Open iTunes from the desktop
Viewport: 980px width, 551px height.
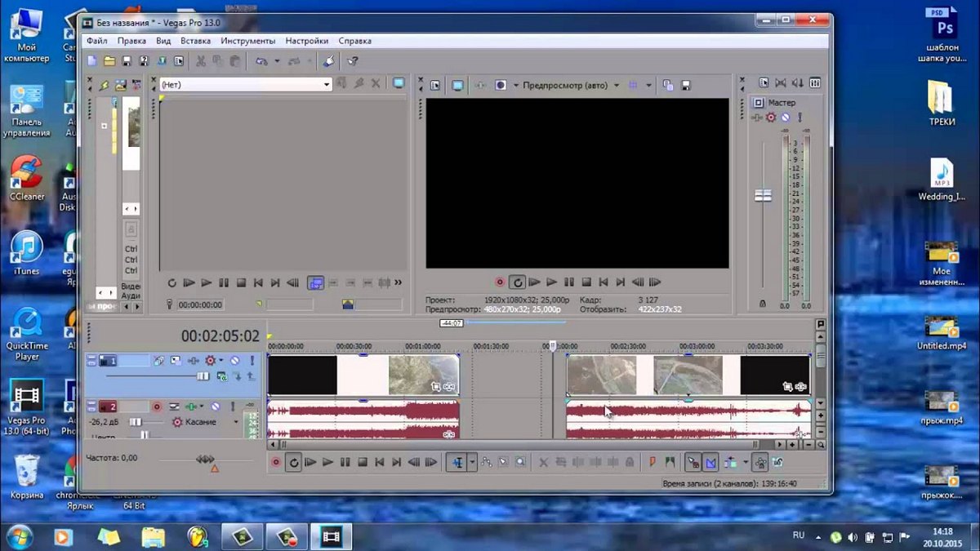coord(26,250)
